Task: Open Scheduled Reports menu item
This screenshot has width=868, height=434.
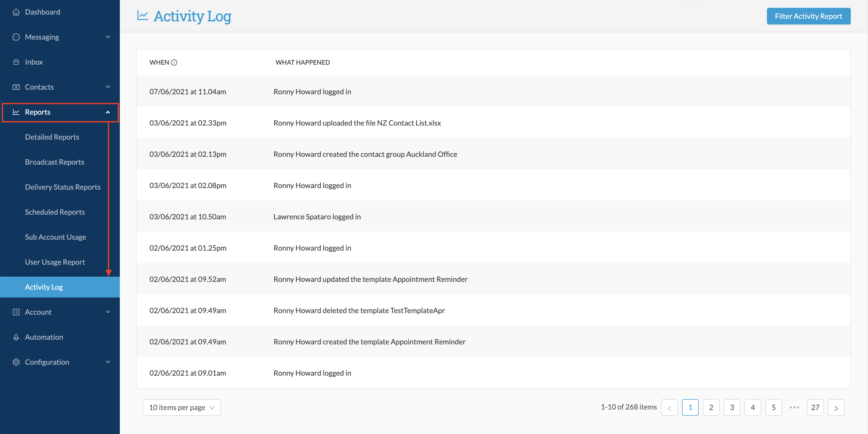Action: [55, 212]
